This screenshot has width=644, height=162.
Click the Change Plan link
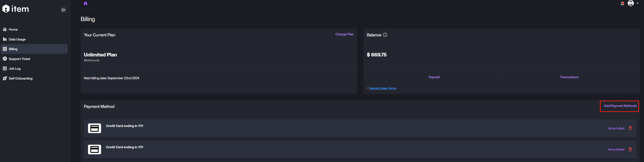[x=344, y=34]
